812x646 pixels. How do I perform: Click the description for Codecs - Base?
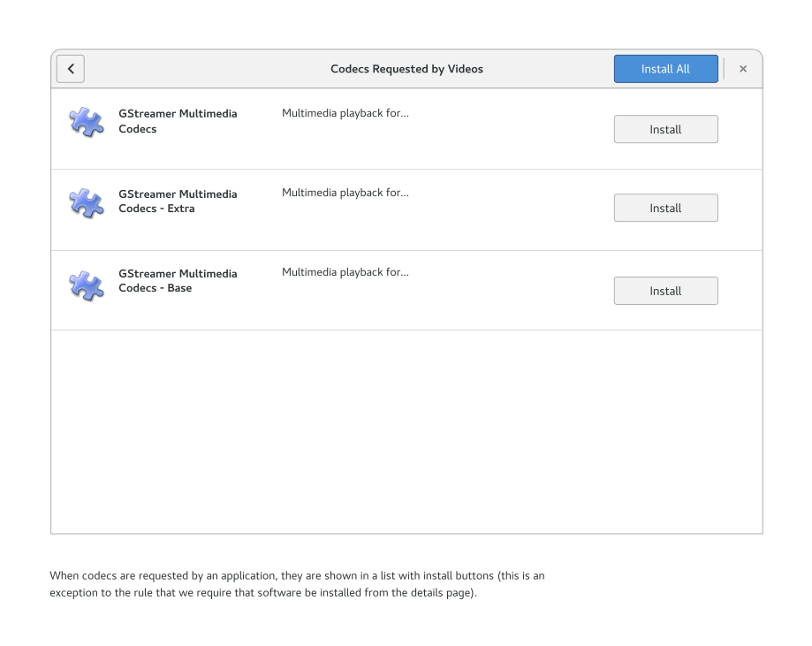345,272
